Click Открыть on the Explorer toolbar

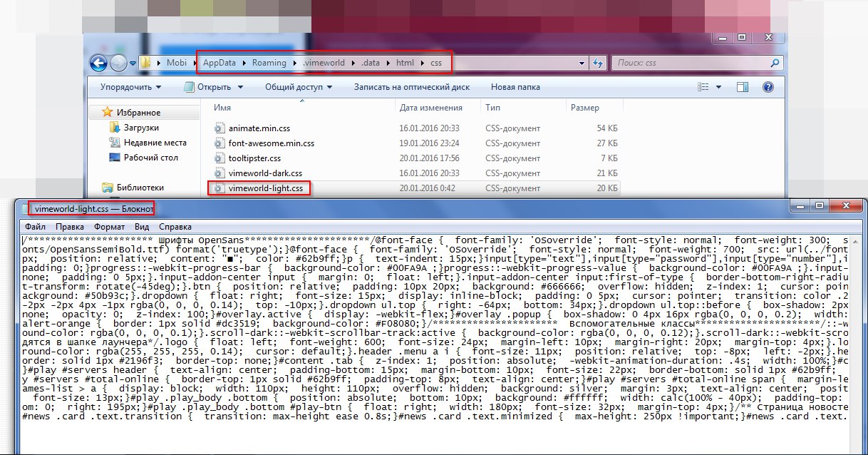coord(214,87)
